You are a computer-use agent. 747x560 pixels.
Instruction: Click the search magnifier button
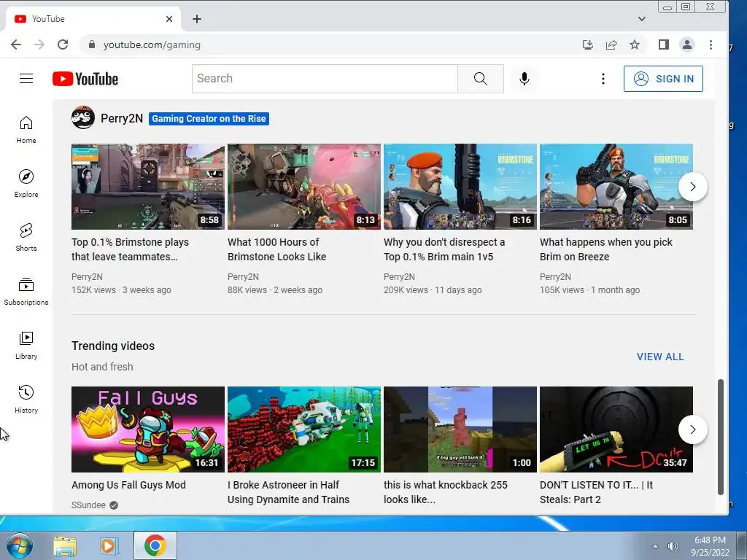(x=480, y=79)
